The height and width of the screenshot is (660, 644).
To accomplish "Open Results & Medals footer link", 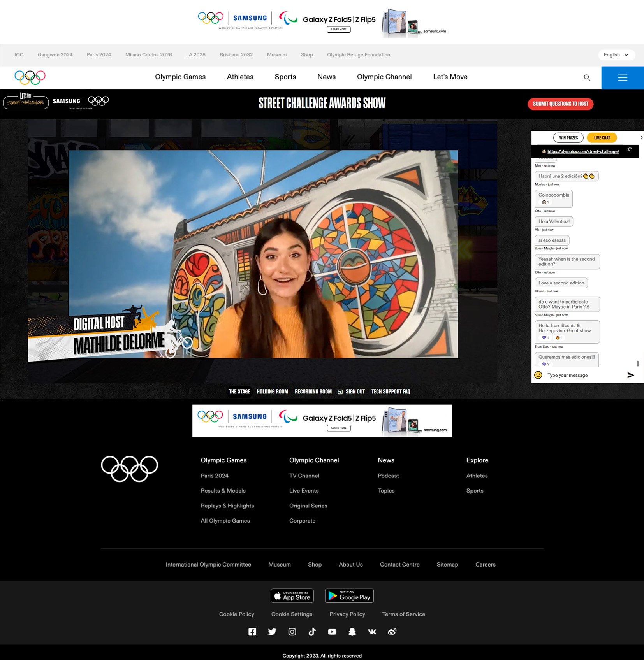I will click(223, 491).
